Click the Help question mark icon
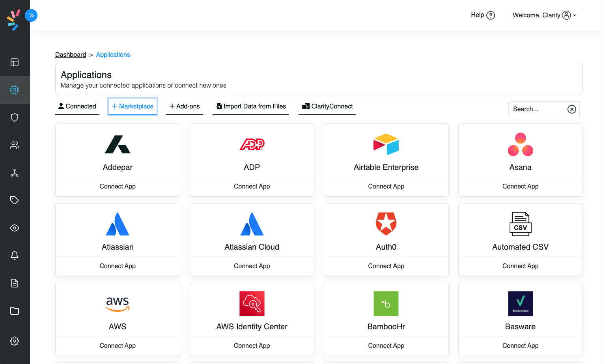Screen dimensions: 603x364 (491, 15)
